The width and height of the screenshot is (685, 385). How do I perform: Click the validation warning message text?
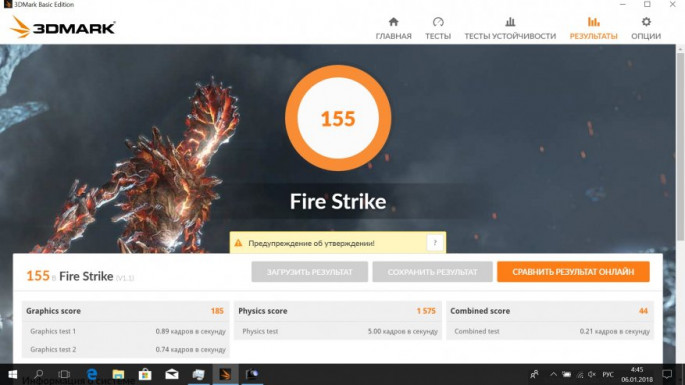[311, 243]
